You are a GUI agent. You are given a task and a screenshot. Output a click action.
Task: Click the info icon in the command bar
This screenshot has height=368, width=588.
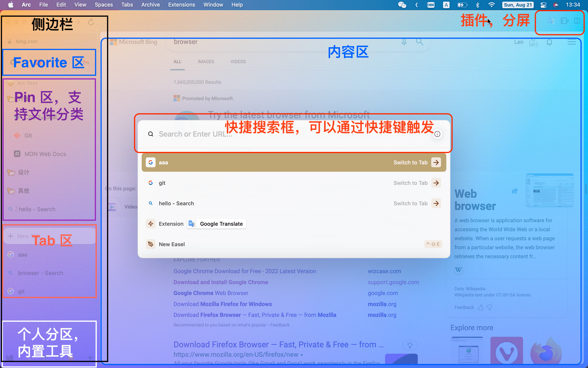437,134
